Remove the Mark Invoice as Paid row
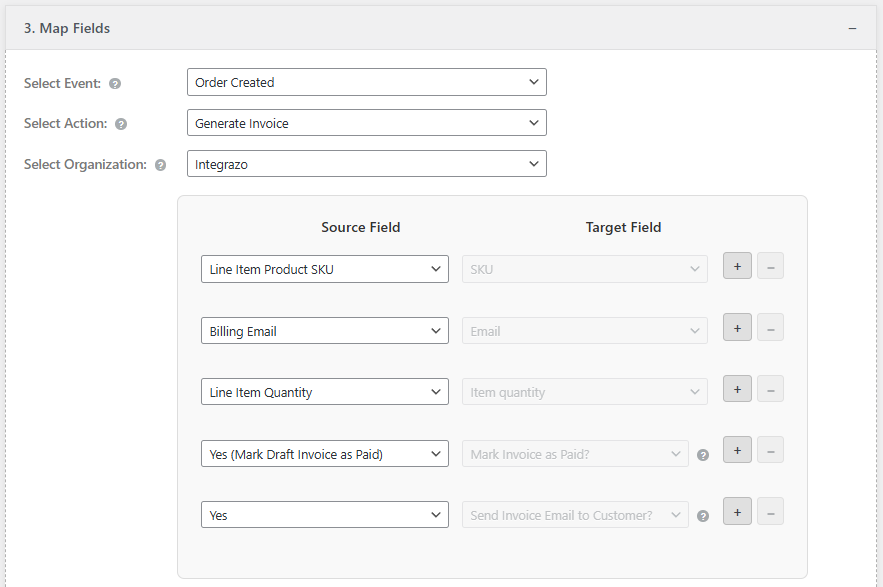 (x=770, y=450)
